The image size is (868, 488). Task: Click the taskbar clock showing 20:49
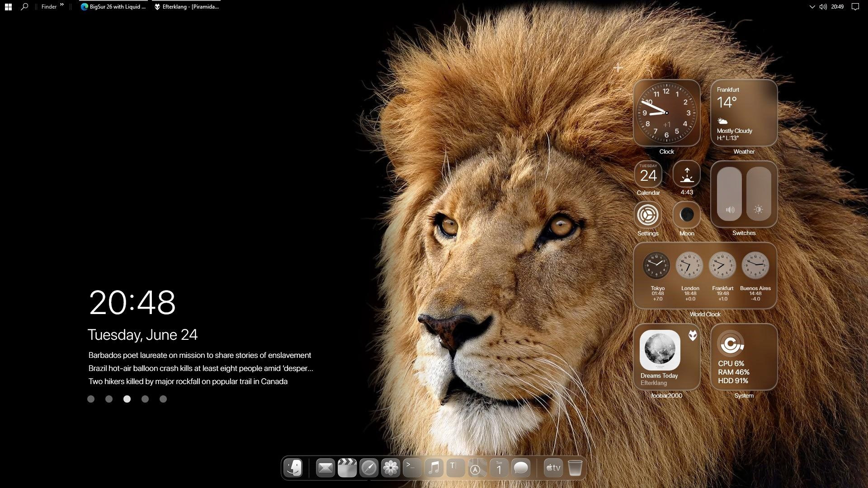837,7
